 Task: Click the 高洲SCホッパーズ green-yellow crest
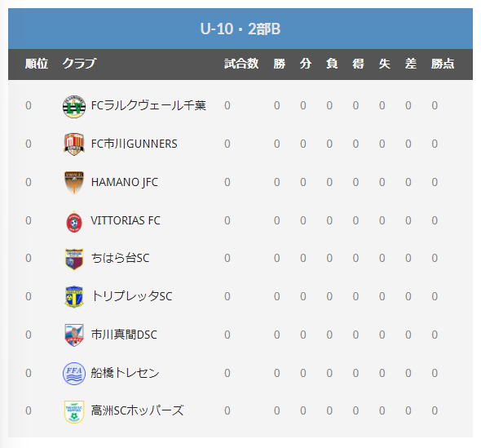tap(74, 411)
